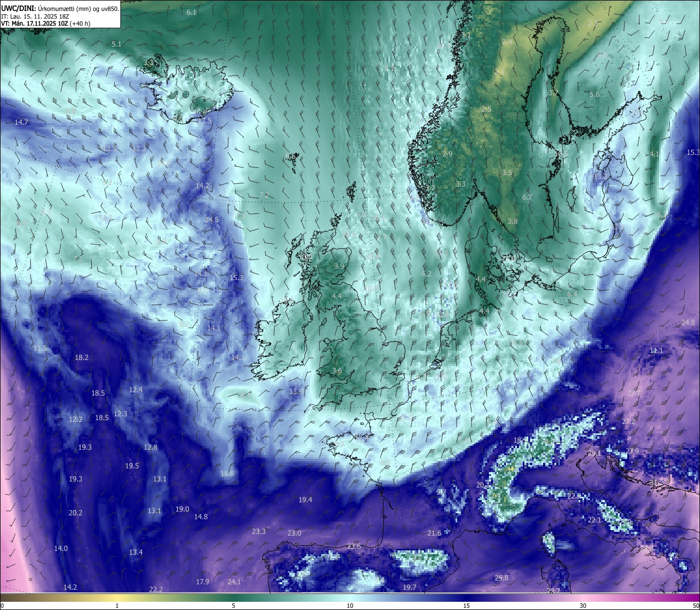The width and height of the screenshot is (700, 610).
Task: Click the 12.8 value on the map
Action: coord(150,447)
